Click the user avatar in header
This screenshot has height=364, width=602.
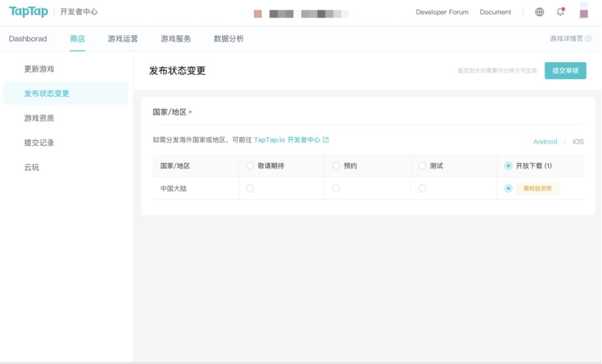pyautogui.click(x=583, y=11)
